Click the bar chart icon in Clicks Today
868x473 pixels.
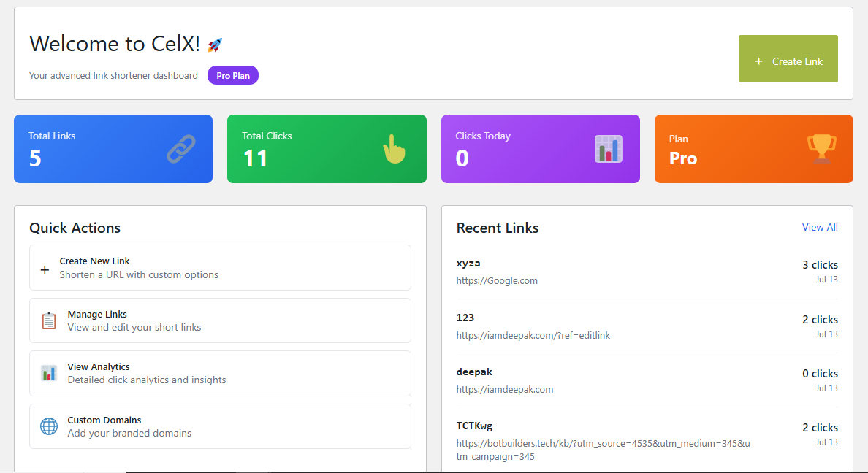click(608, 148)
